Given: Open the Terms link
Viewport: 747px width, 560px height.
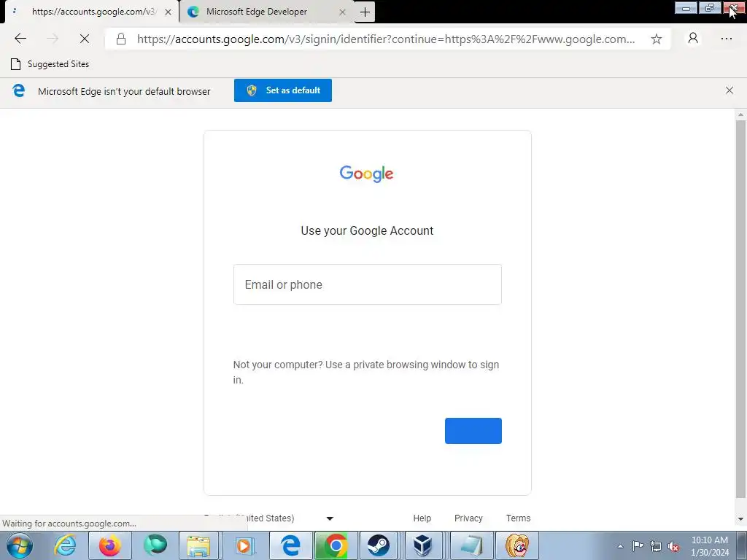Looking at the screenshot, I should [519, 518].
